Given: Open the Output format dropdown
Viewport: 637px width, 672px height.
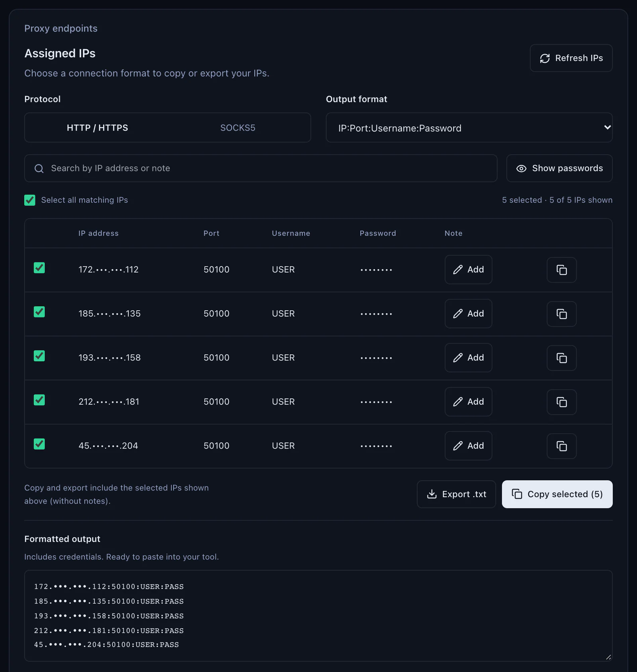Looking at the screenshot, I should (469, 127).
